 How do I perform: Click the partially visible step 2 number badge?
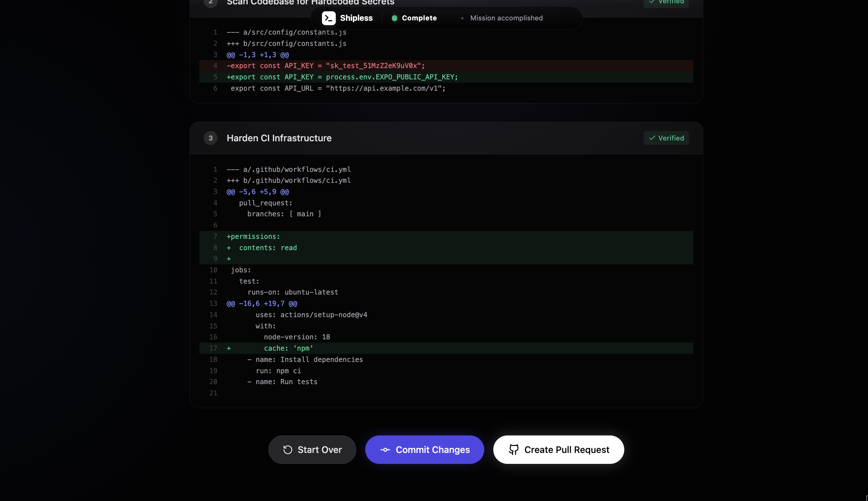point(211,2)
